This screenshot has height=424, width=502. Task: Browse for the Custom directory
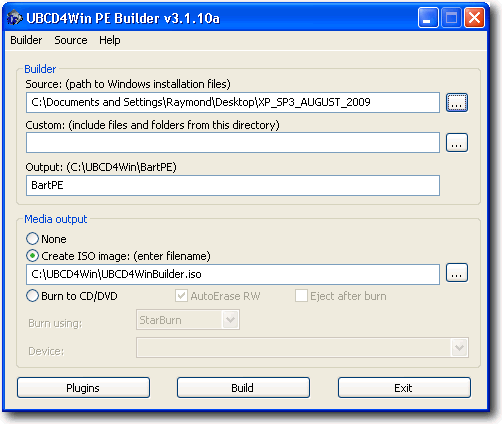pos(457,143)
